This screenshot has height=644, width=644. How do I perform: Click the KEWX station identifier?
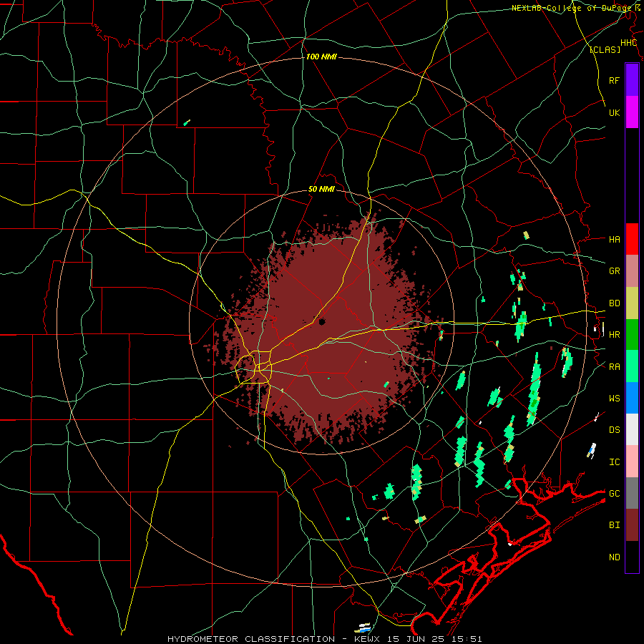pyautogui.click(x=367, y=639)
